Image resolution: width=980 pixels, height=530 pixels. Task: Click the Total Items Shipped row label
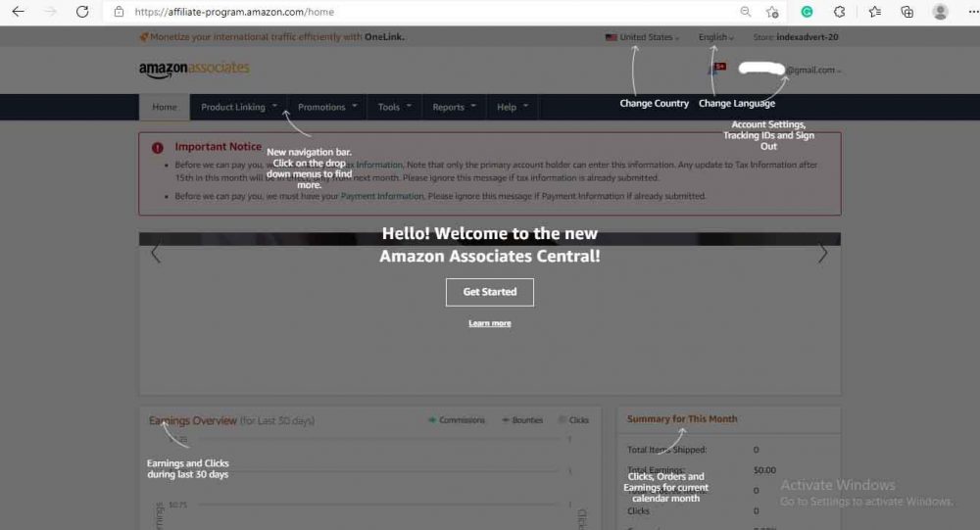point(666,450)
